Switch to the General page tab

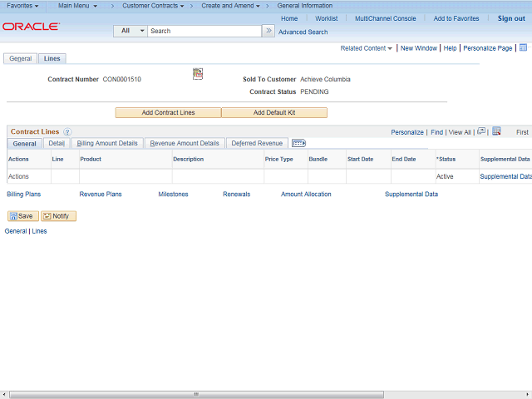[x=20, y=58]
